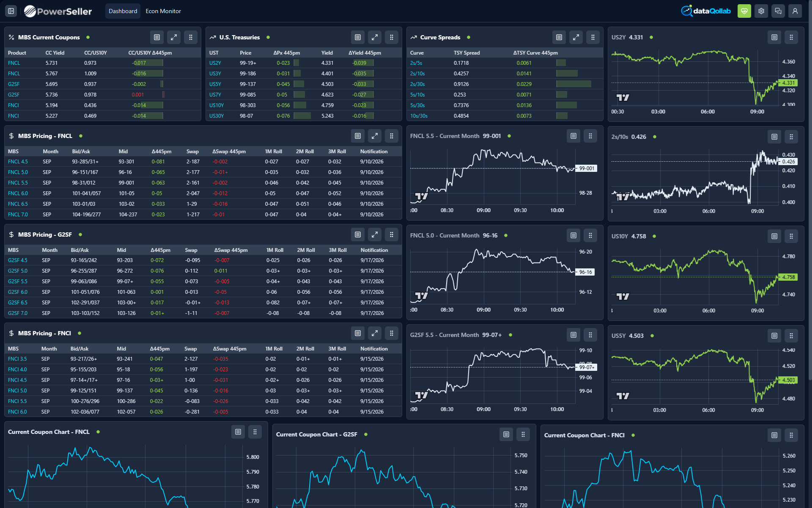Open drag handle on 2s/10s chart
The image size is (812, 508).
click(x=791, y=137)
